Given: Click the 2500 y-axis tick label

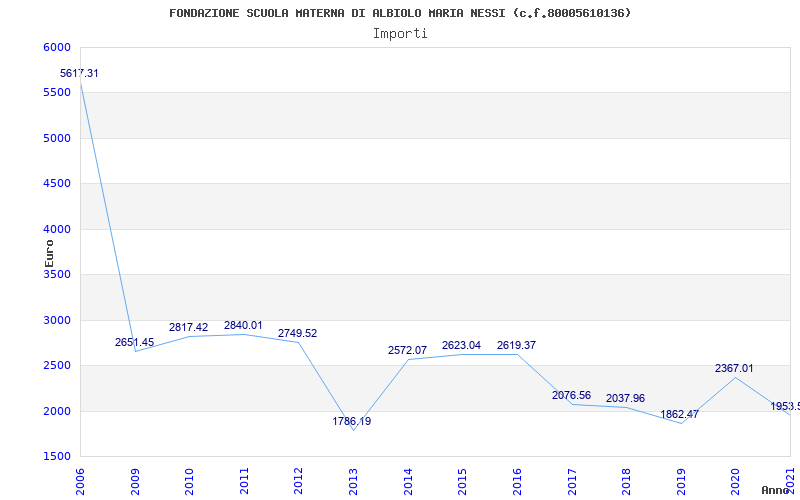Looking at the screenshot, I should pos(55,366).
